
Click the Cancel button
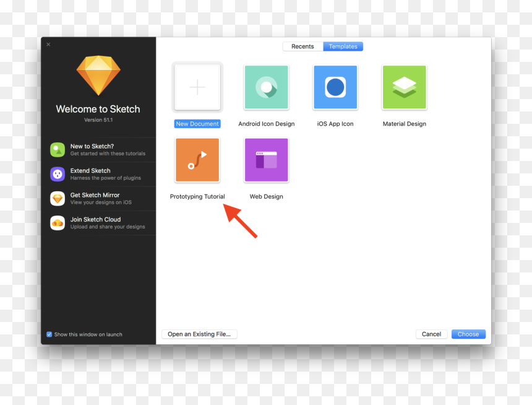click(x=431, y=334)
